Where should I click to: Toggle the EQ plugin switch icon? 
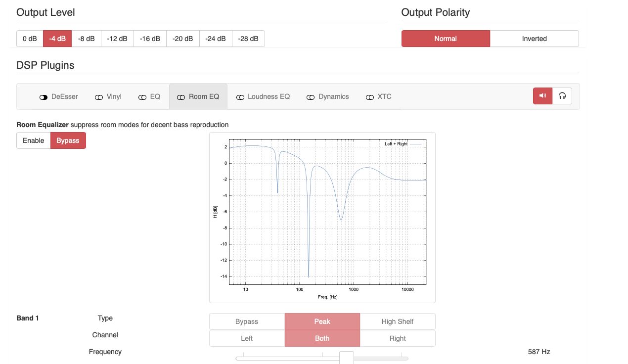[142, 97]
